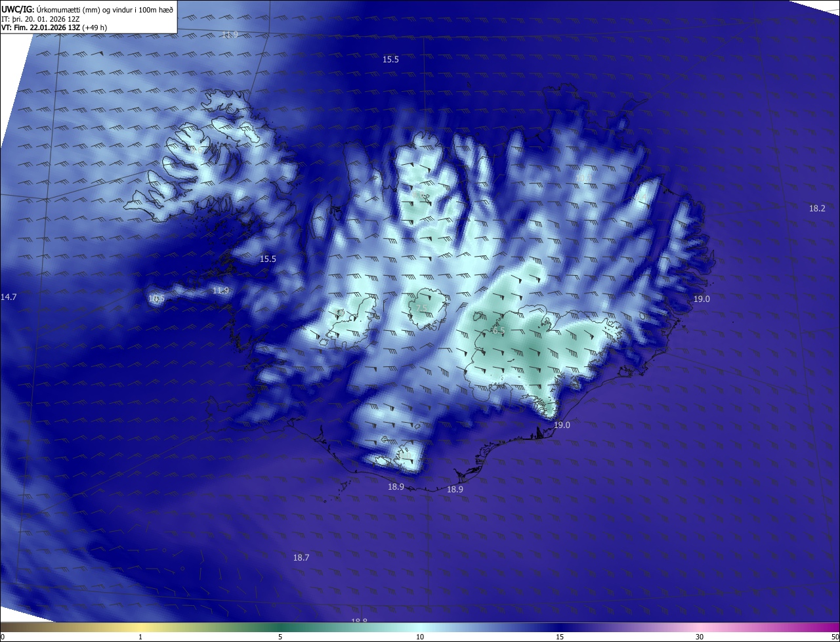Click colorbar tick label "50"
840x642 pixels.
click(835, 637)
